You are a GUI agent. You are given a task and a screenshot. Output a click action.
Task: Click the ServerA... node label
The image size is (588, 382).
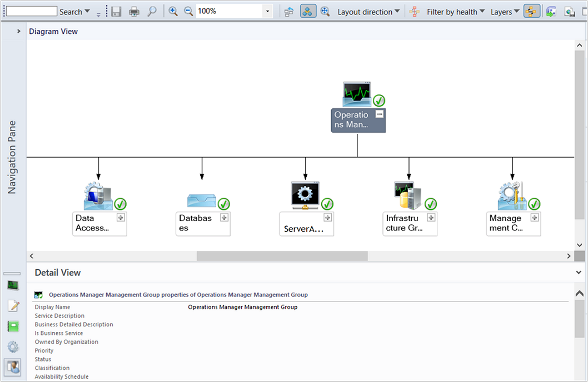303,229
